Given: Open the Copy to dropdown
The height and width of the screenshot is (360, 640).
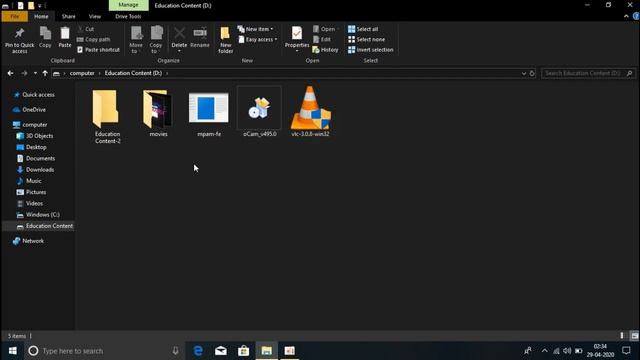Looking at the screenshot, I should (x=156, y=40).
